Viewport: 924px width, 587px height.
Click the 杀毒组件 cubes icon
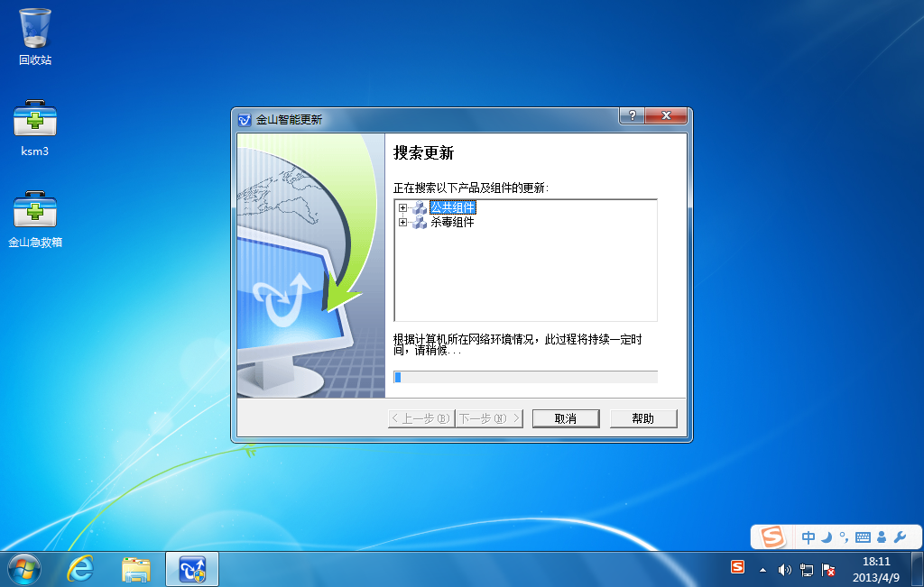[419, 222]
